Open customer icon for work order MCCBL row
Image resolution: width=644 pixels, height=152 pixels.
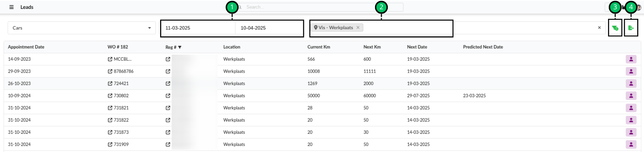631,59
